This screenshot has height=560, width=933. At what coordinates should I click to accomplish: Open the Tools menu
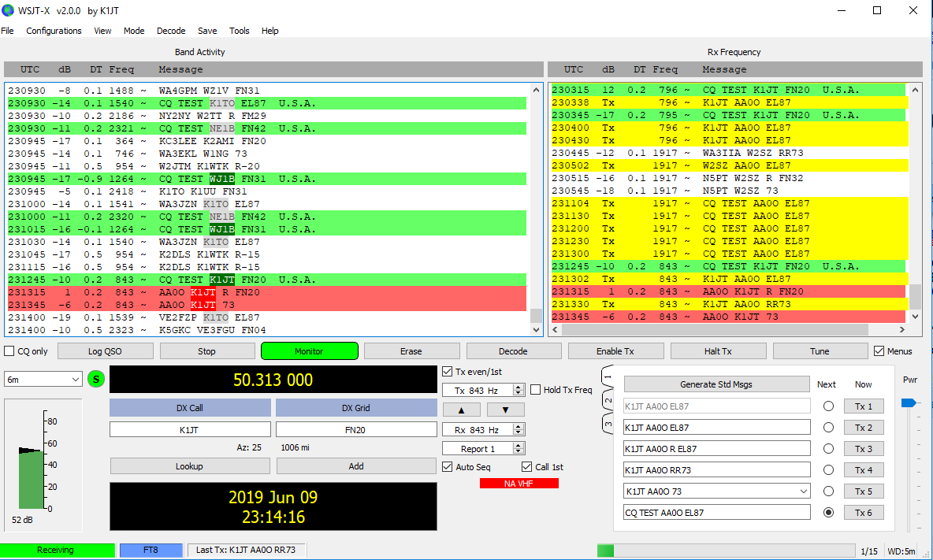(x=240, y=31)
